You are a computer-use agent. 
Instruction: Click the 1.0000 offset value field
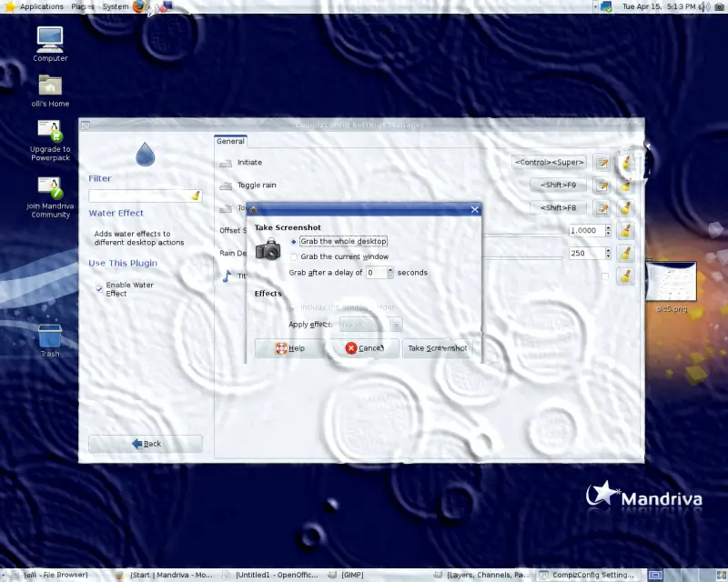587,230
